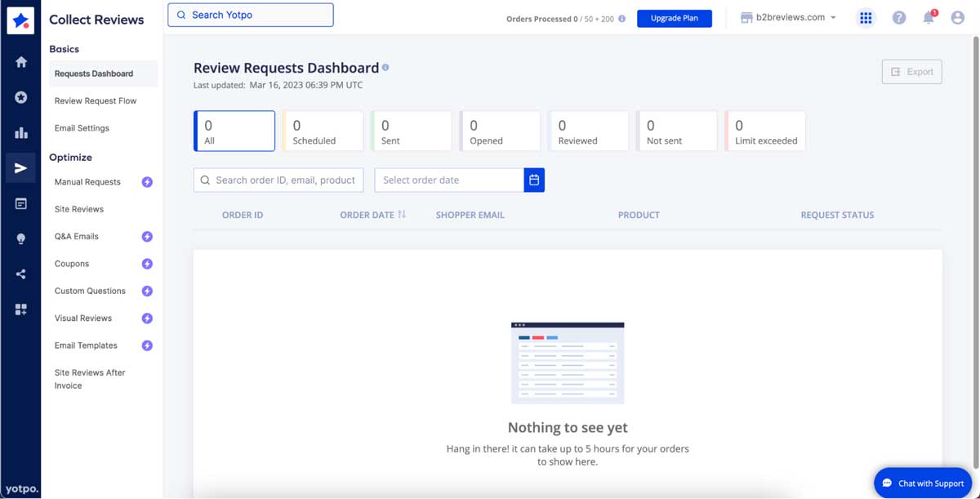This screenshot has height=499, width=980.
Task: Open Email Settings from the Basics menu
Action: point(81,127)
